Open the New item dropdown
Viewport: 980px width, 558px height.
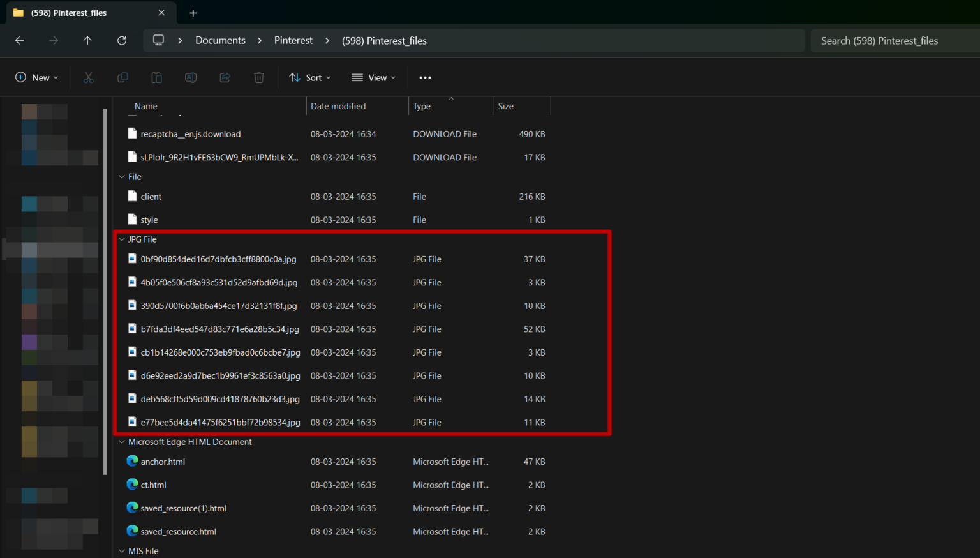coord(37,77)
